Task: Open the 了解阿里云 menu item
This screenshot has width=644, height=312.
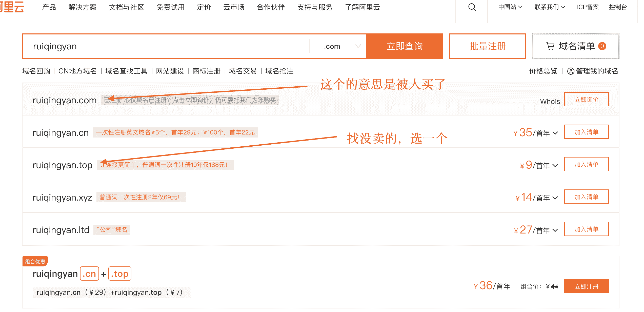Action: pyautogui.click(x=363, y=7)
